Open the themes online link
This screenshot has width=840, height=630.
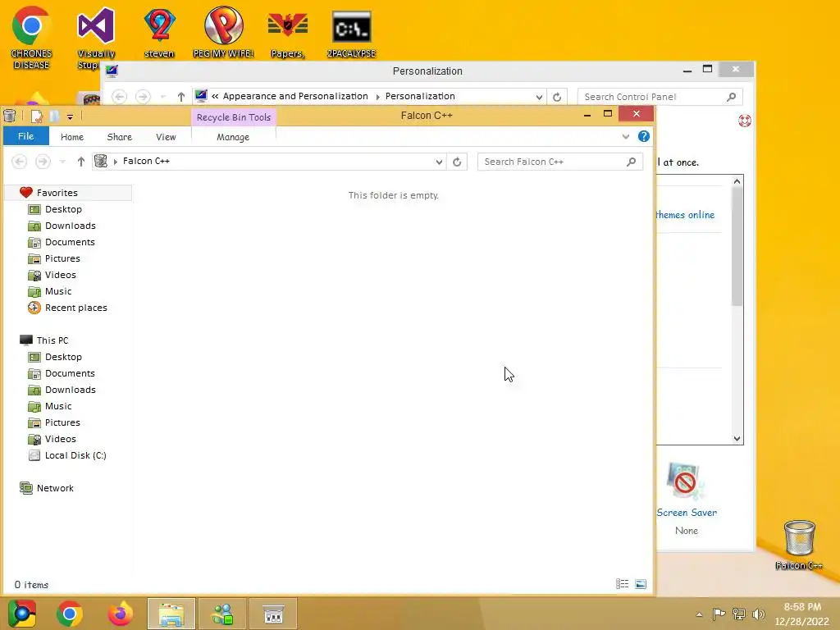pyautogui.click(x=685, y=215)
